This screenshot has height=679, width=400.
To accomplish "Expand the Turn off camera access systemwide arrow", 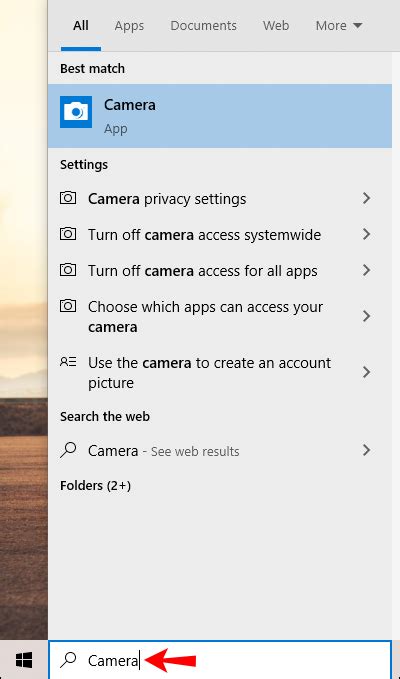I will [x=367, y=234].
